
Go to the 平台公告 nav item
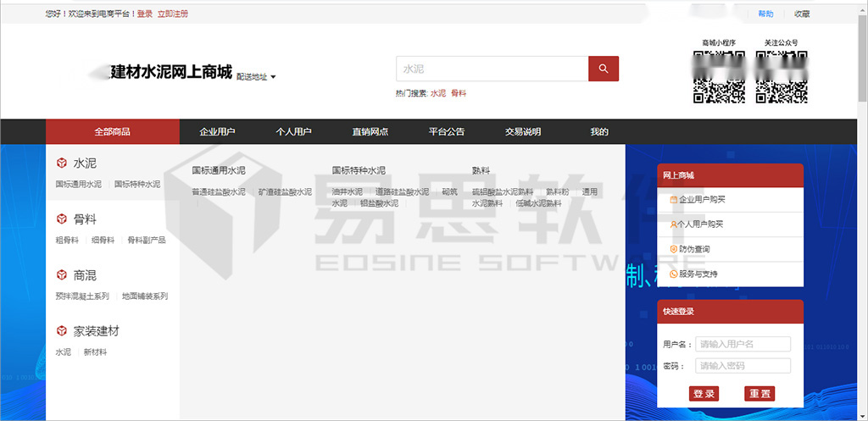click(447, 131)
